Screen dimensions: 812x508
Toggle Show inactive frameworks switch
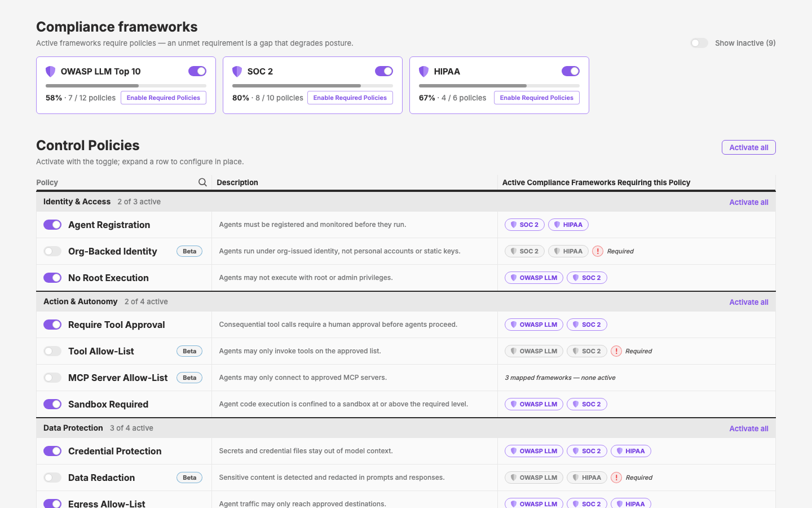point(699,43)
